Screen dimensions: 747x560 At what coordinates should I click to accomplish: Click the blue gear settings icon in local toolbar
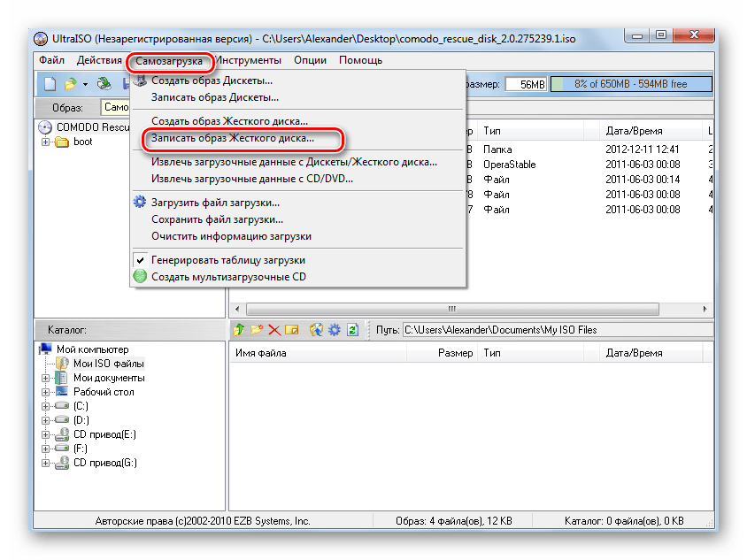pyautogui.click(x=334, y=330)
